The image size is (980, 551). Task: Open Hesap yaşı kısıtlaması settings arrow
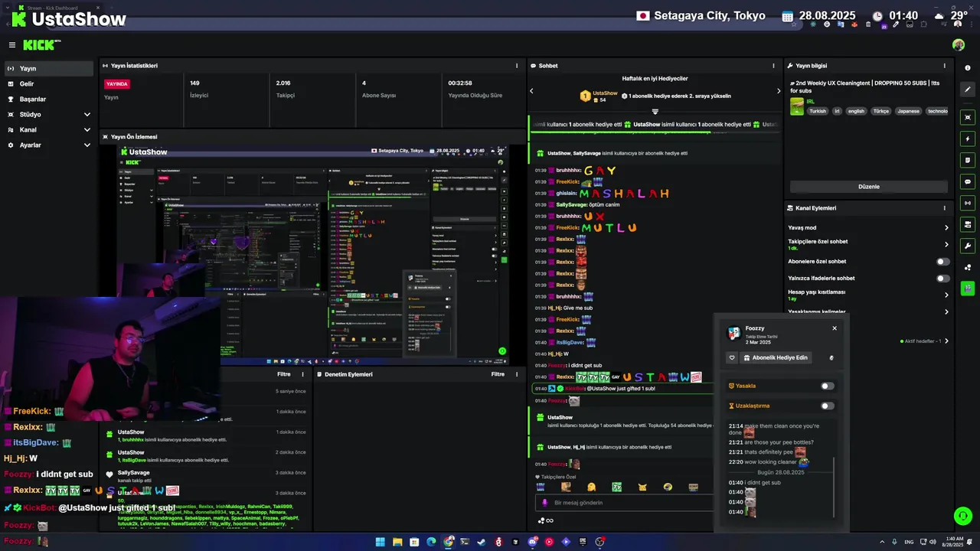pos(946,295)
